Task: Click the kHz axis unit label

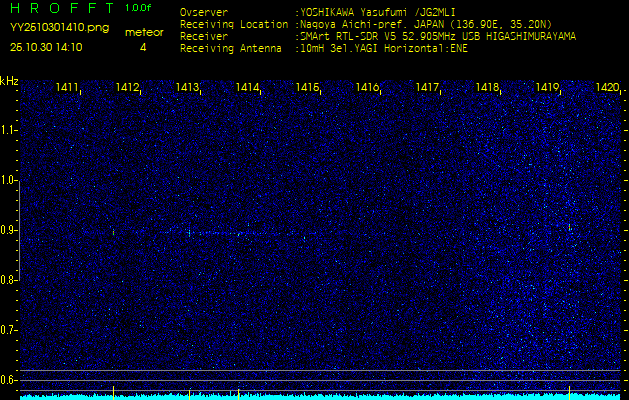Action: tap(9, 80)
